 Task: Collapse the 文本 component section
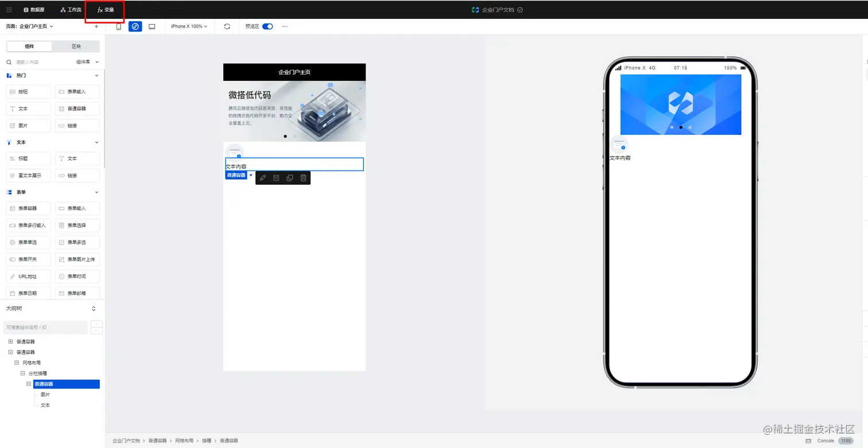click(96, 142)
